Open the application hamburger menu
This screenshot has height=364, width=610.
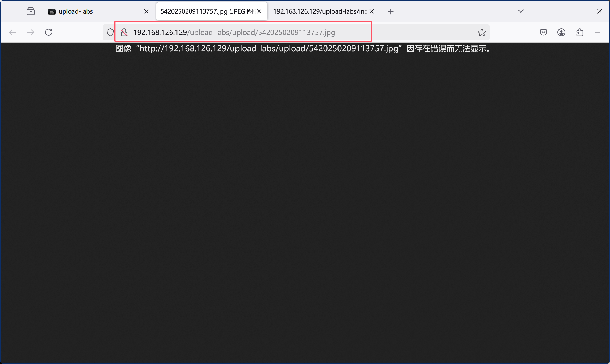pyautogui.click(x=597, y=32)
